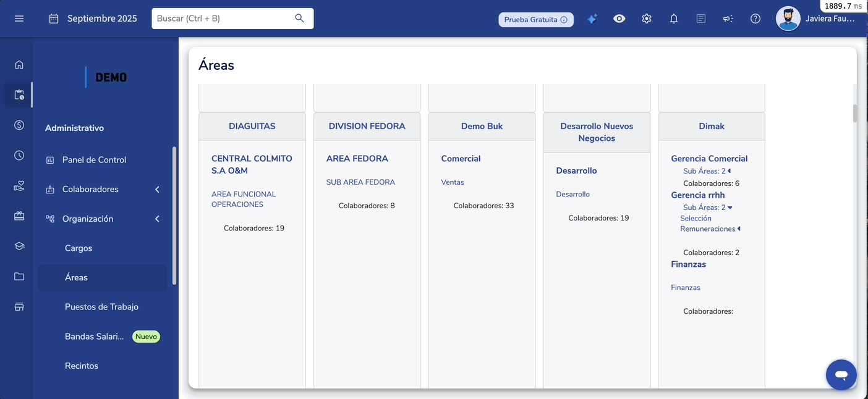The height and width of the screenshot is (399, 868).
Task: Open the CENTRAL COLMITO S.A O&M area
Action: (x=252, y=164)
